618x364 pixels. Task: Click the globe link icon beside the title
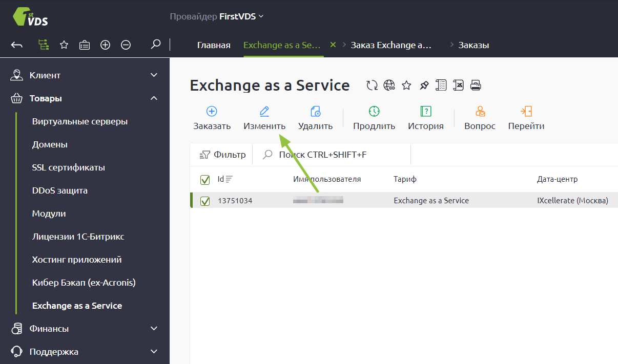coord(389,85)
